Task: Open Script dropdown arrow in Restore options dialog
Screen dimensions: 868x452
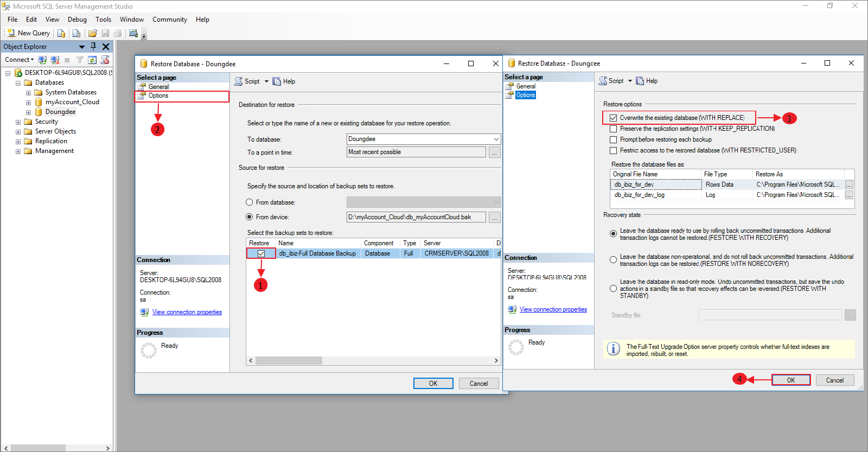Action: click(x=630, y=81)
